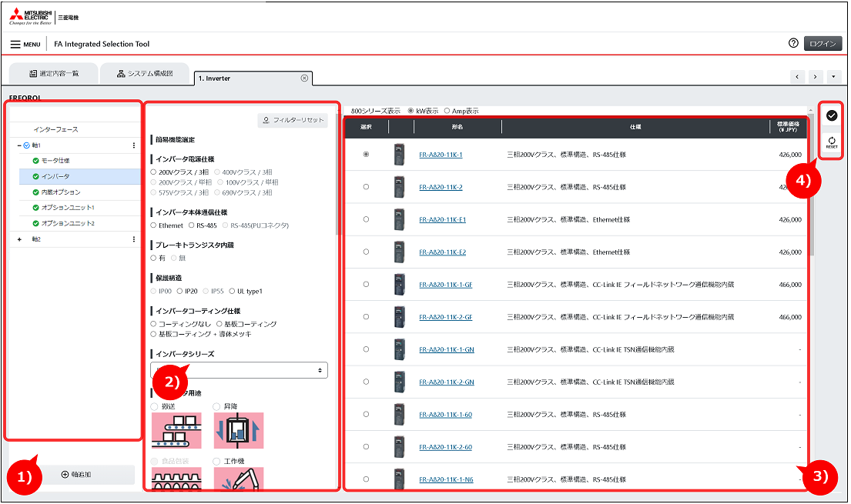The image size is (851, 504).
Task: Click the RESET icon button
Action: (x=832, y=142)
